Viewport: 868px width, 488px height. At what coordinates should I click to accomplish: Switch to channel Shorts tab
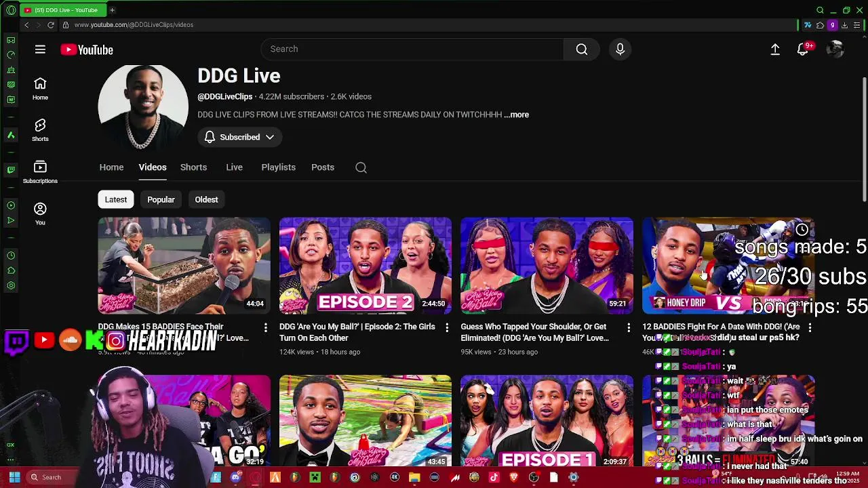point(193,167)
